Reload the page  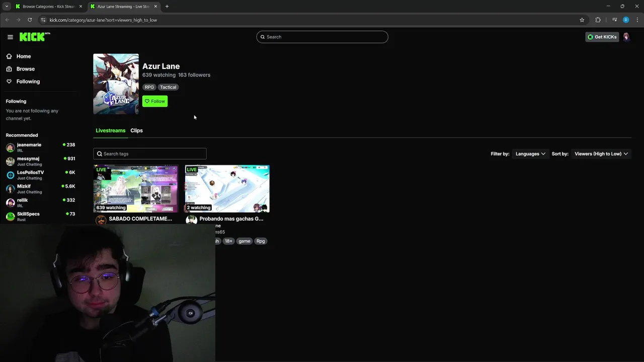coord(30,20)
